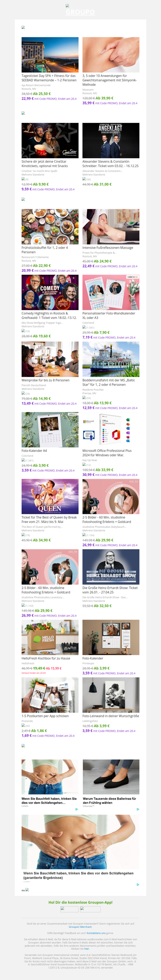Open Boddenrundfahrt MS Baltic Star deal title
This screenshot has height=980, width=161.
109,382
